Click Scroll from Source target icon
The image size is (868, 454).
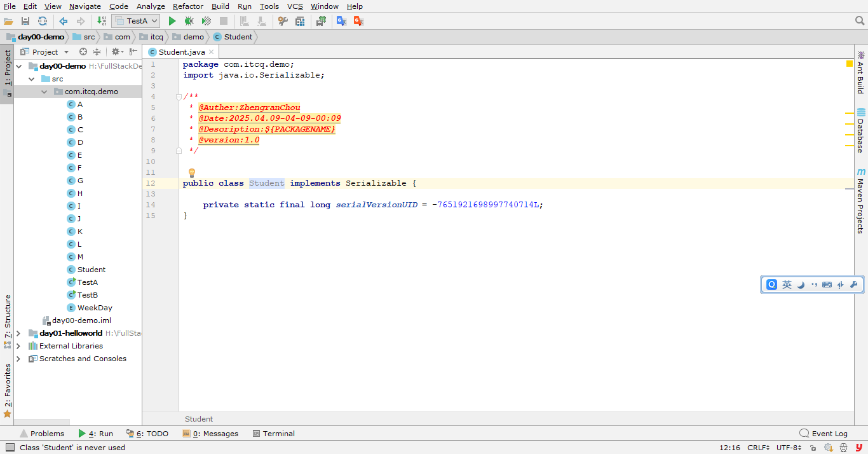[83, 52]
